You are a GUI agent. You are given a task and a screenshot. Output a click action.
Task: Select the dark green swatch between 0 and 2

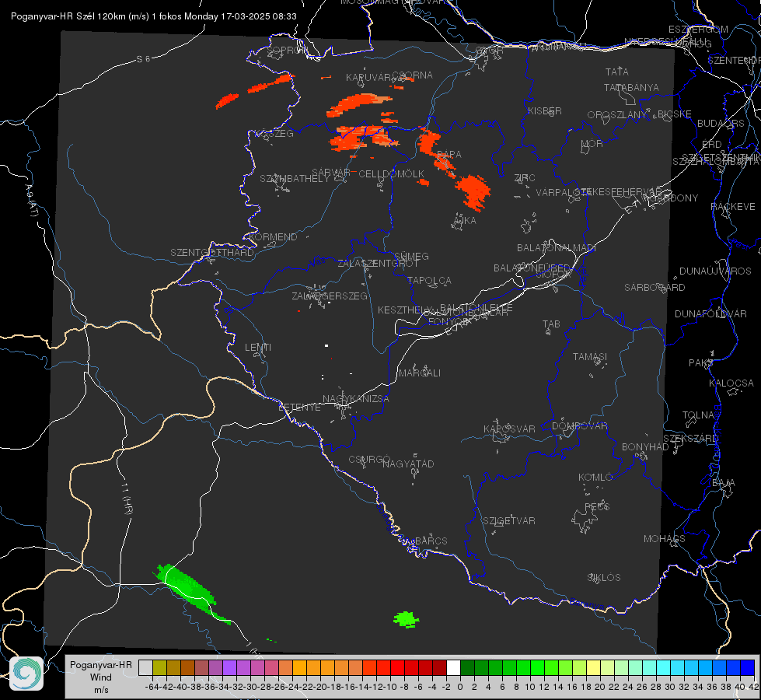[x=467, y=667]
